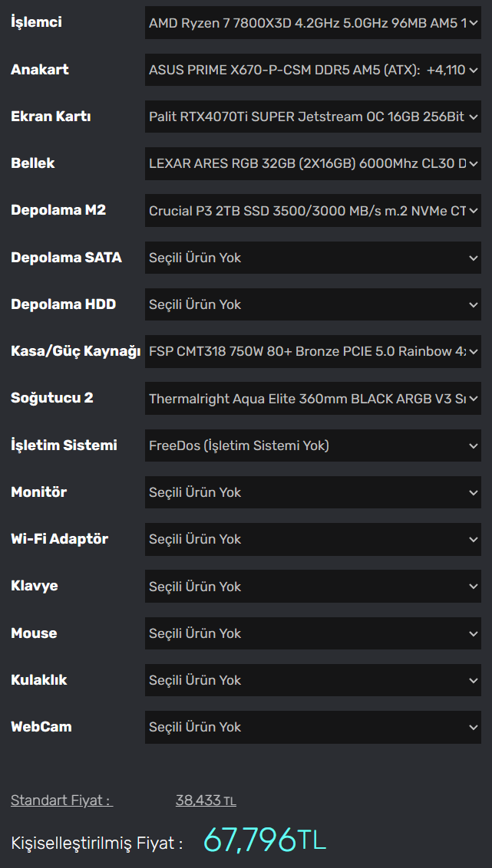This screenshot has height=868, width=492.
Task: Click the Kişiselleştirilmiş Fiyat label
Action: tap(97, 843)
